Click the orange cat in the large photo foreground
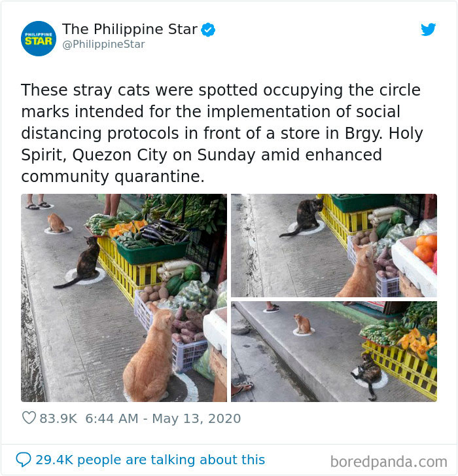The width and height of the screenshot is (458, 476). 149,357
